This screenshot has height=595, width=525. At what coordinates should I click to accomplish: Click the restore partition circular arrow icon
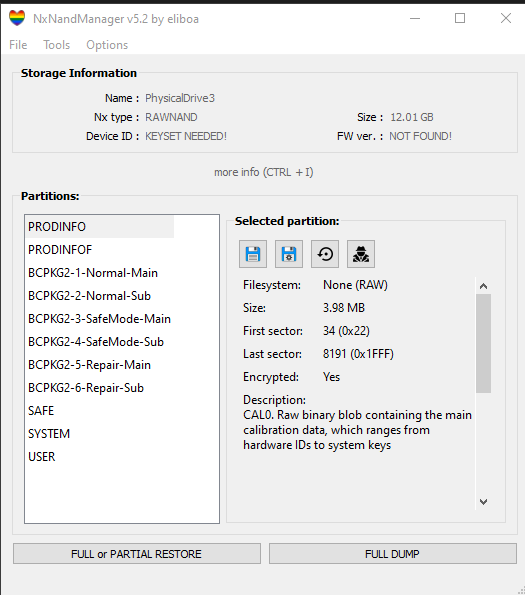click(x=325, y=254)
